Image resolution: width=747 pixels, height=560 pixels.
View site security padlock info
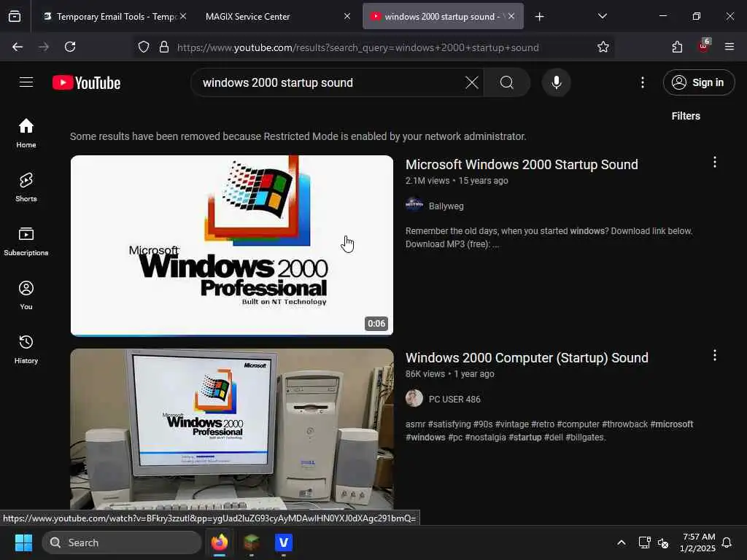click(x=164, y=47)
